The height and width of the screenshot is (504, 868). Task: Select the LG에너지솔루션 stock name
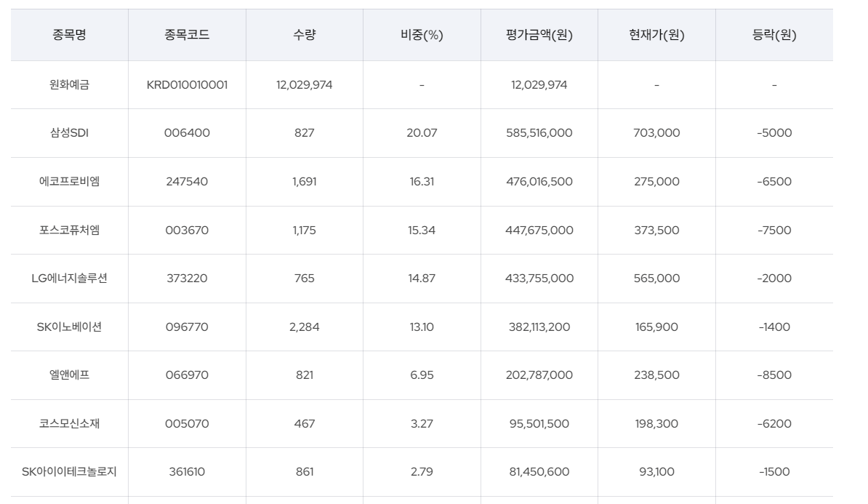click(69, 278)
